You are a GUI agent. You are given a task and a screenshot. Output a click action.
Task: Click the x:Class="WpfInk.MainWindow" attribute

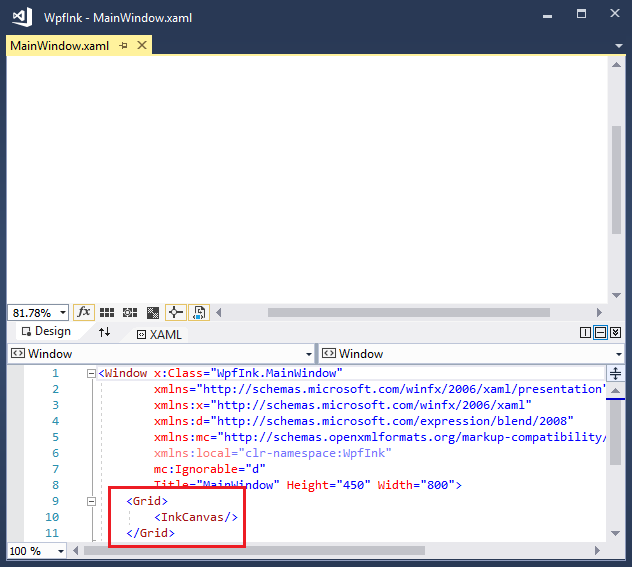(x=248, y=373)
